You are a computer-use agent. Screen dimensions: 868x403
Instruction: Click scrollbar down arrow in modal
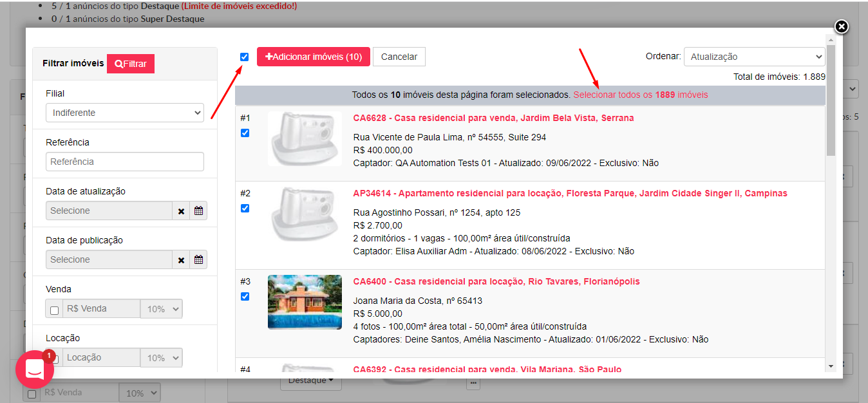(831, 366)
